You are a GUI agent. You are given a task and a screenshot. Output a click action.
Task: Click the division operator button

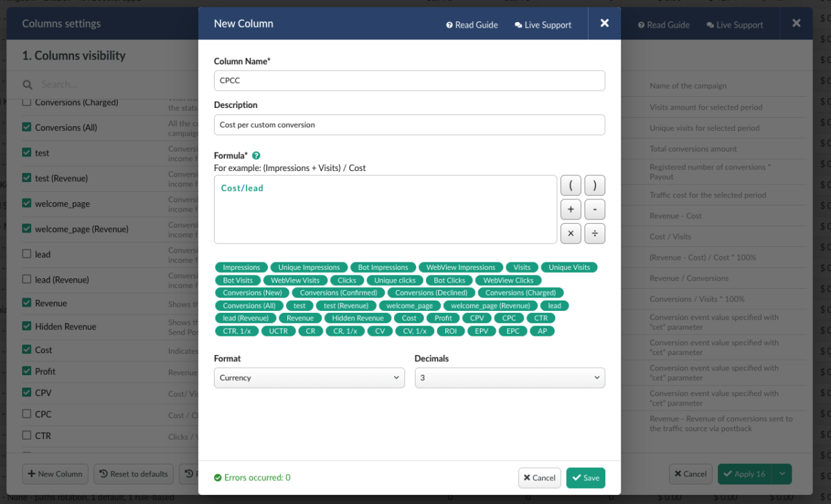[593, 233]
